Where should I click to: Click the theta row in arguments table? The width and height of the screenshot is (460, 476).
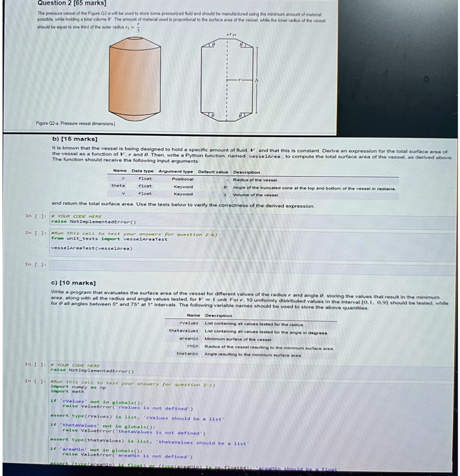coord(253,186)
